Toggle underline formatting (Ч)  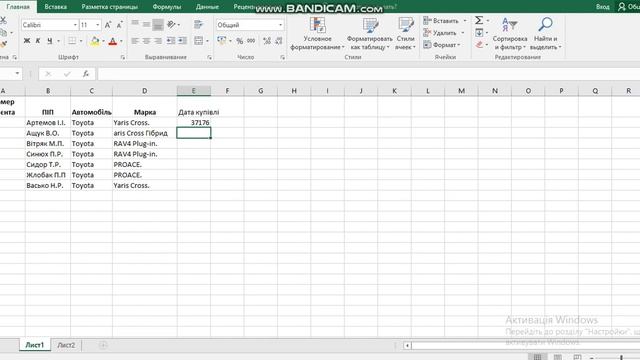49,41
